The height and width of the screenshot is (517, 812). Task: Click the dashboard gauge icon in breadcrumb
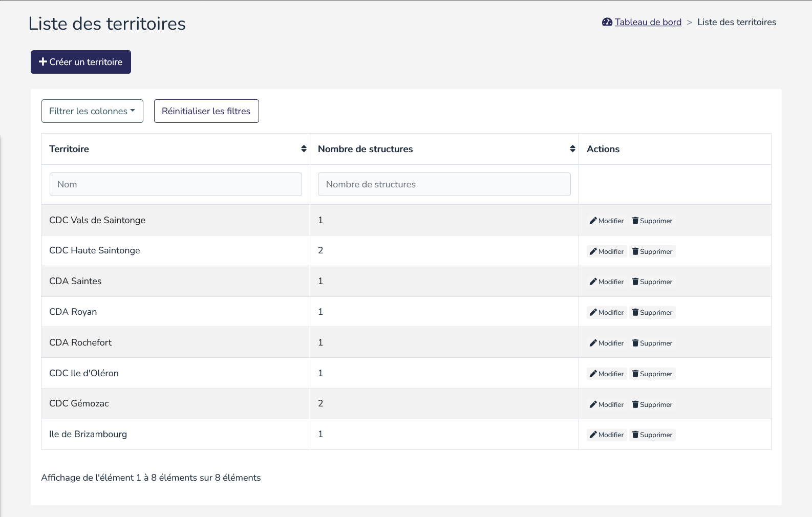point(607,22)
